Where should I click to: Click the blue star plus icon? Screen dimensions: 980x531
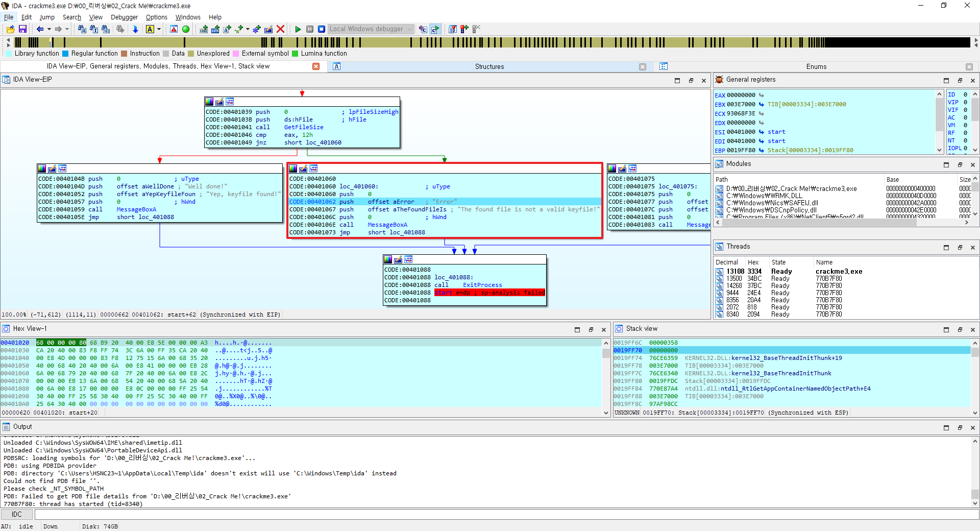257,29
